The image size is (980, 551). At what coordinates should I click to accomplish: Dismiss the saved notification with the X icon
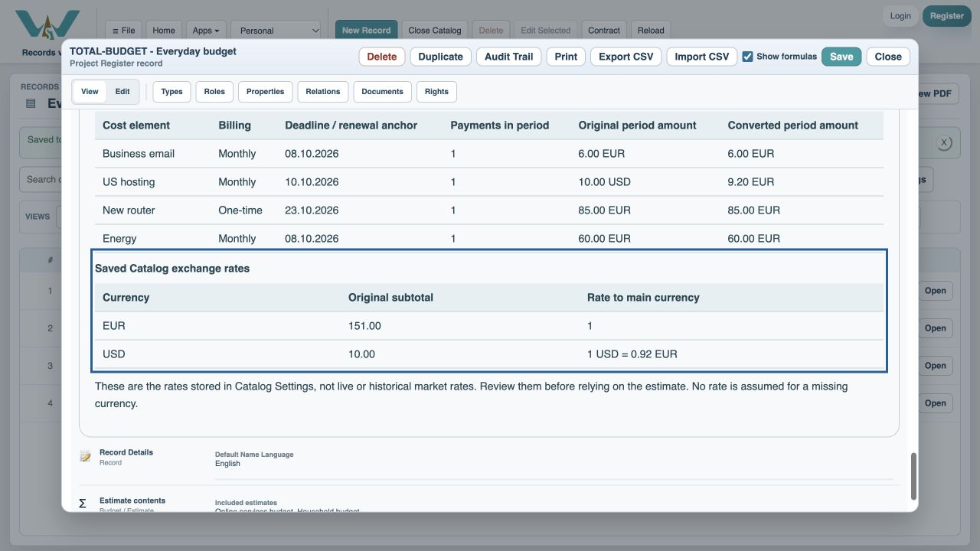point(944,142)
